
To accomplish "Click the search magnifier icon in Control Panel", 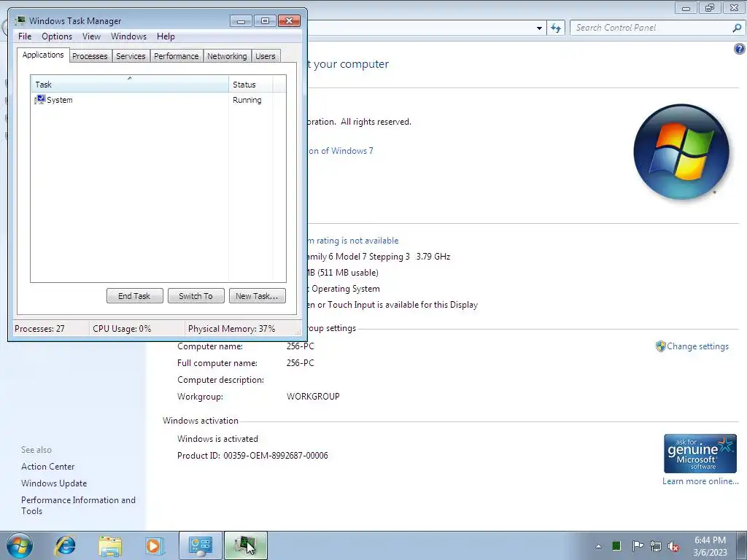I will coord(737,28).
